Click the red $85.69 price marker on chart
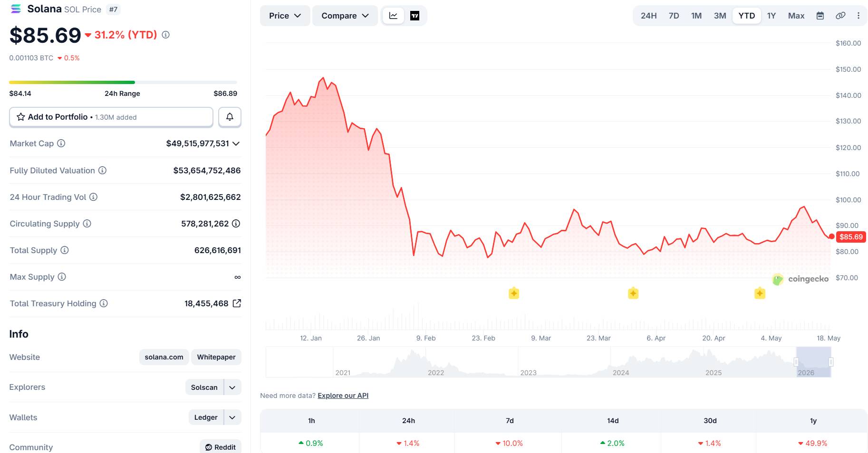 tap(851, 237)
